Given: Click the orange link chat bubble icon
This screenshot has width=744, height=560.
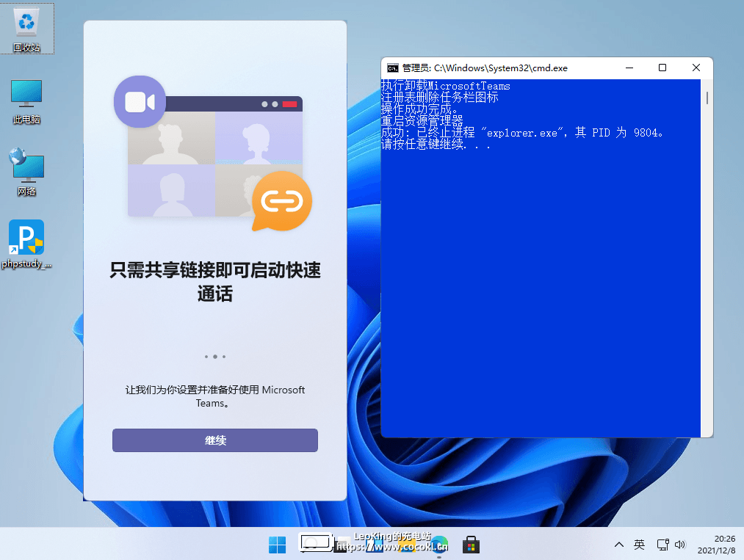Looking at the screenshot, I should (282, 202).
